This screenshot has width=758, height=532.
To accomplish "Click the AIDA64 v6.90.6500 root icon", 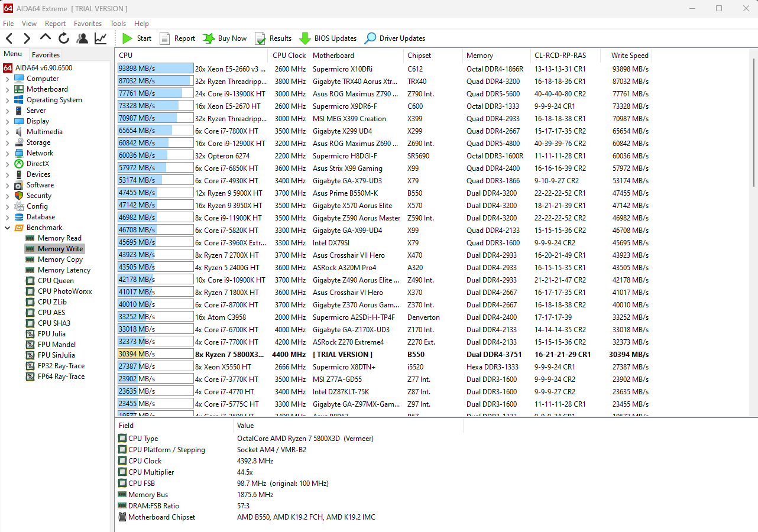I will (x=8, y=68).
